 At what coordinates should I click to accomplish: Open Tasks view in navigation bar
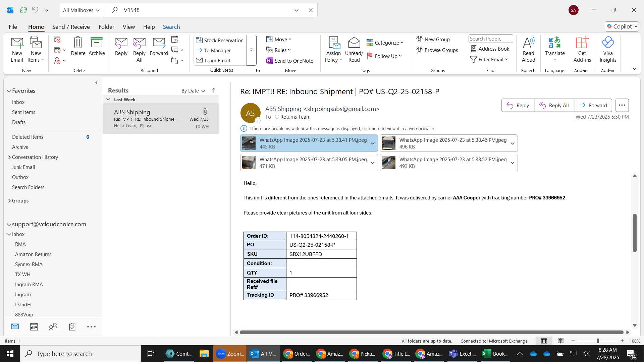click(72, 327)
